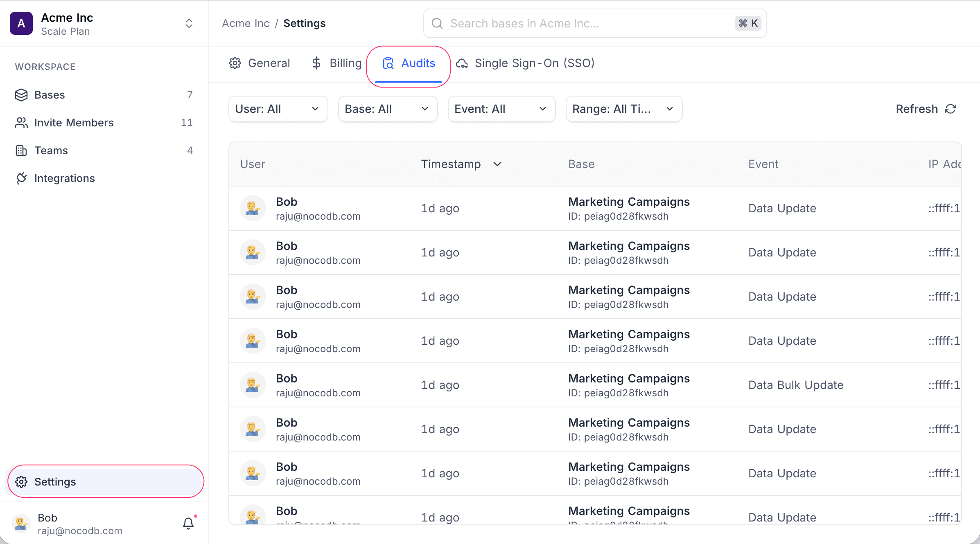Click Invite Members in the sidebar
Viewport: 980px width, 544px height.
[104, 123]
